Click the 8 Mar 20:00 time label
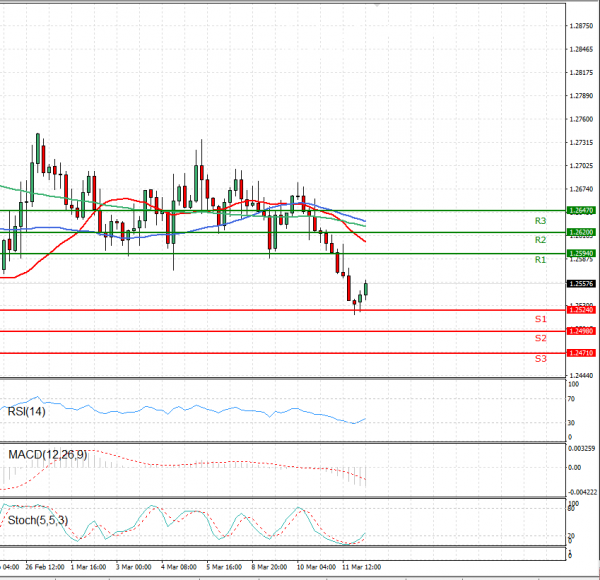 [269, 567]
